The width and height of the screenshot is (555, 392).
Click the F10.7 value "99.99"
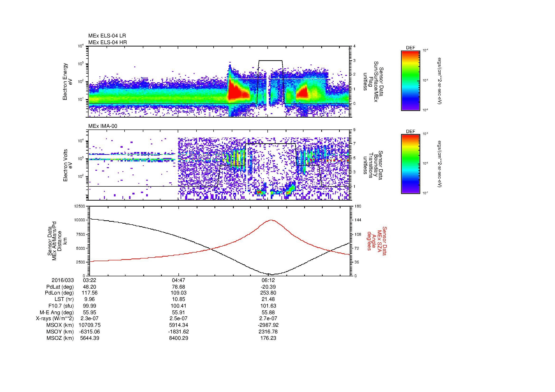coord(89,306)
